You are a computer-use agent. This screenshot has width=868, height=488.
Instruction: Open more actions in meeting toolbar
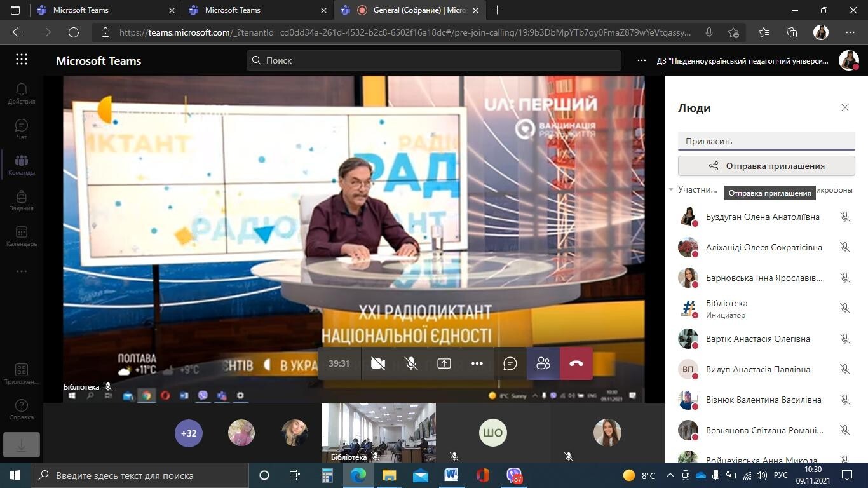[477, 363]
